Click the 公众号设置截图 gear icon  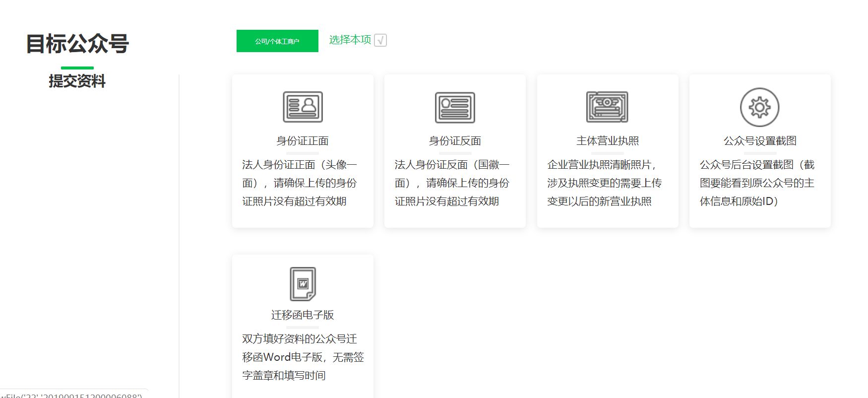click(759, 107)
